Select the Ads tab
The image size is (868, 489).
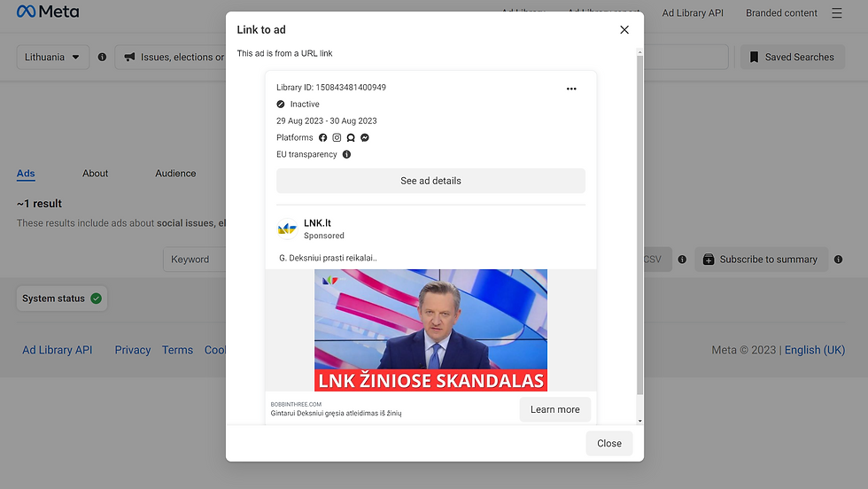click(26, 174)
